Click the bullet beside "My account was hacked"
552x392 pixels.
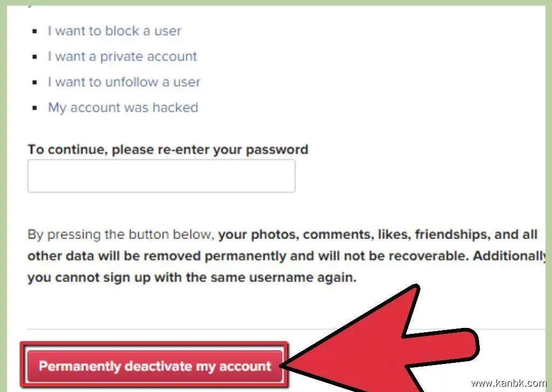coord(35,108)
